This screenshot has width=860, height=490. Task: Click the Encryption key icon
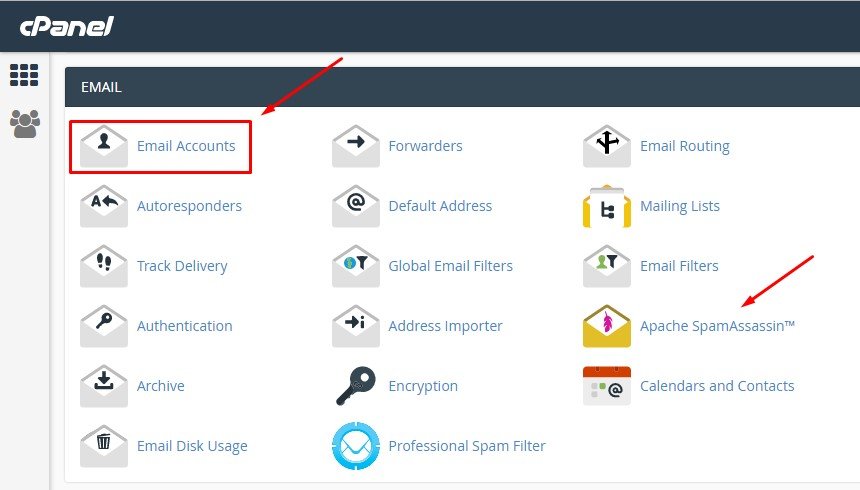tap(355, 386)
